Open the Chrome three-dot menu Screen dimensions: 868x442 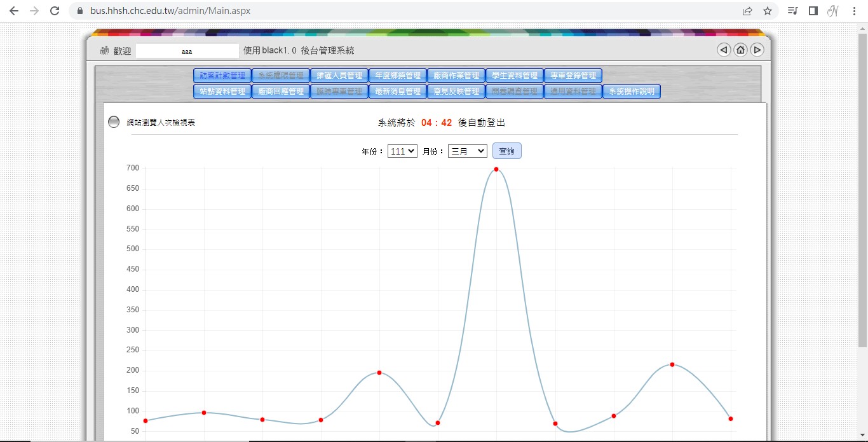click(853, 11)
